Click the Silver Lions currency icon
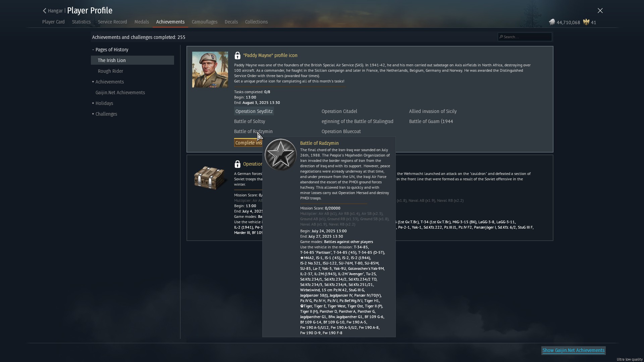The width and height of the screenshot is (644, 362). point(552,22)
